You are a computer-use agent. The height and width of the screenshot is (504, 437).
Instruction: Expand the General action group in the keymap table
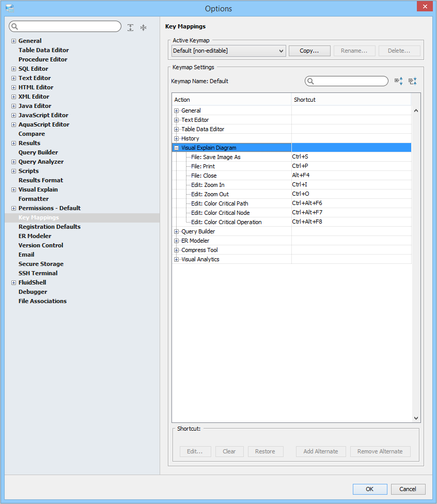click(176, 111)
